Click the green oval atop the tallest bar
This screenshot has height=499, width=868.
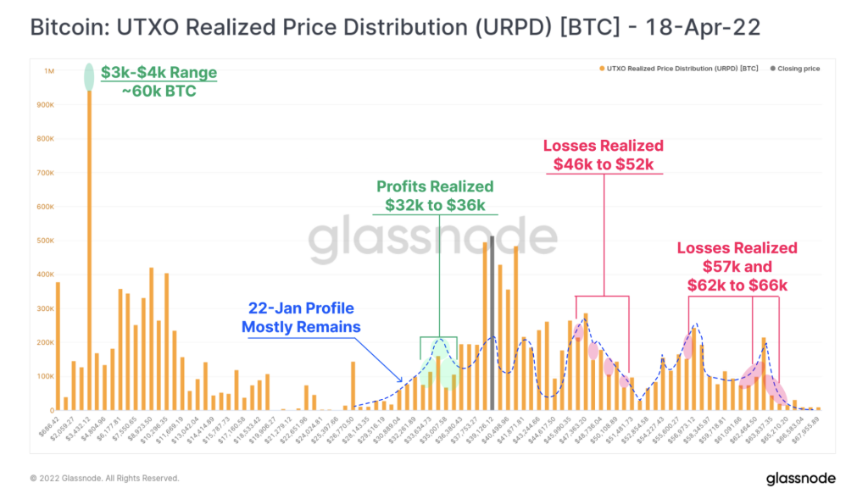89,76
